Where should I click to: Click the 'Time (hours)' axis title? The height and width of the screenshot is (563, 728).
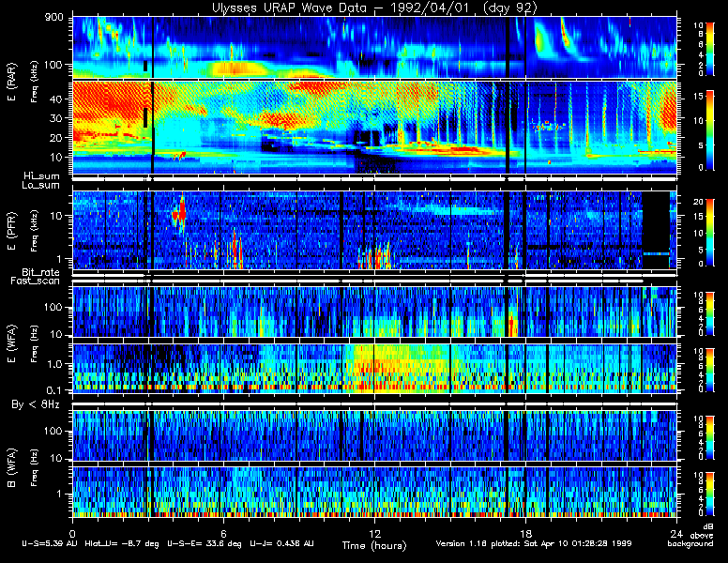pos(374,545)
